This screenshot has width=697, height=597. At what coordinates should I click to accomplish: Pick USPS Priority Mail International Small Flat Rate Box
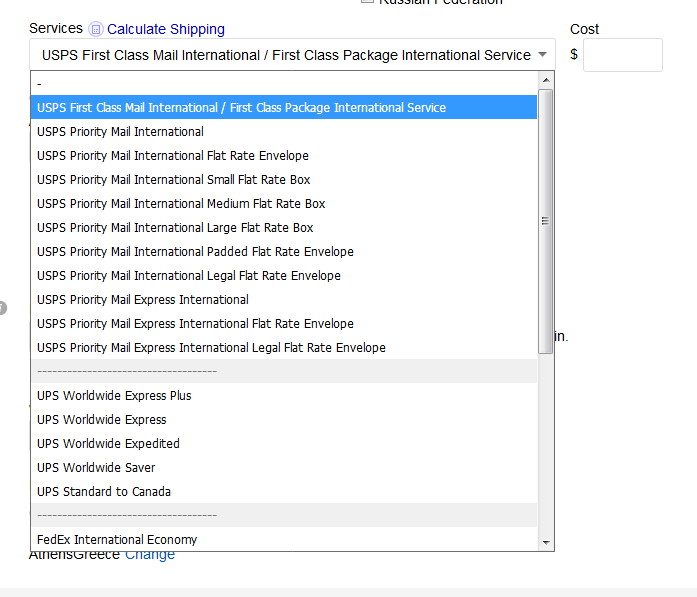(x=284, y=179)
